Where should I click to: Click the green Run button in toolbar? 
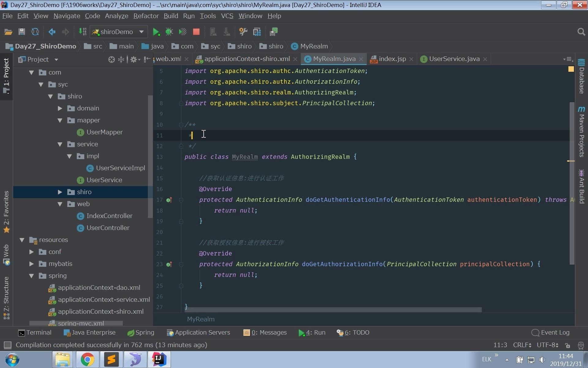pos(156,32)
